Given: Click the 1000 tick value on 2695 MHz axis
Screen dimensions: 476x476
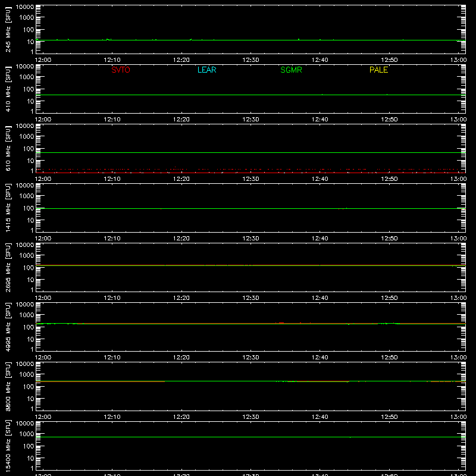Looking at the screenshot, I should click(27, 256).
